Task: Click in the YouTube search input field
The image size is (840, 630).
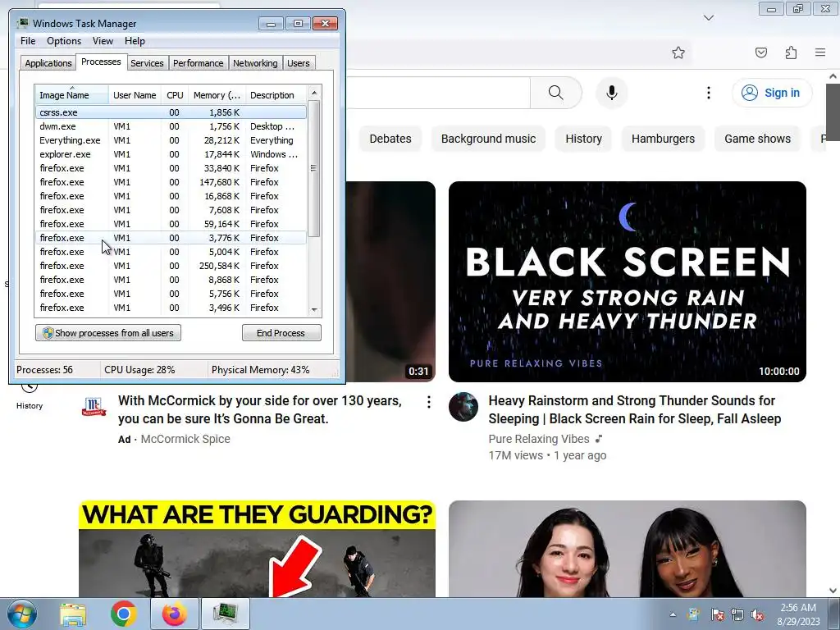Action: [x=438, y=93]
